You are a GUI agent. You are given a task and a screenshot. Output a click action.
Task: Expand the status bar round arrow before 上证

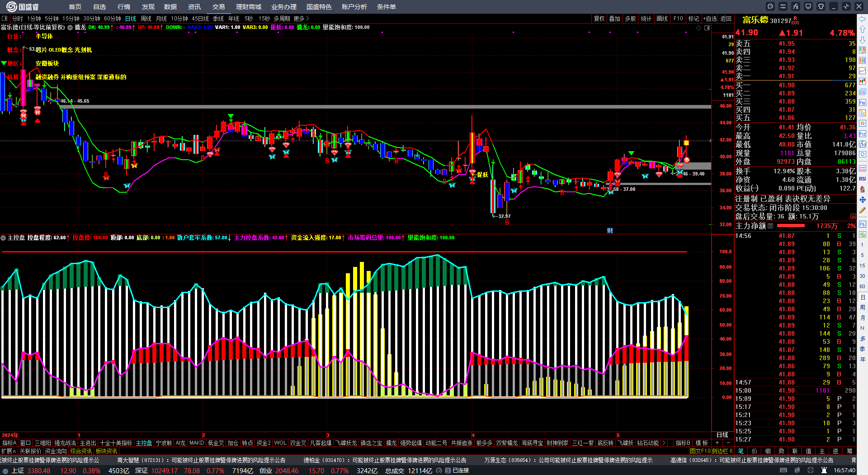[5, 471]
